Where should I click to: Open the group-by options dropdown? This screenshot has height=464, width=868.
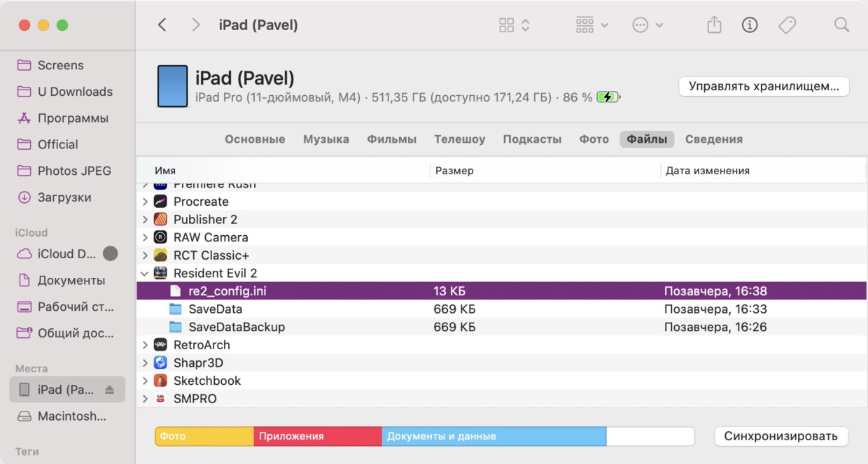pyautogui.click(x=592, y=25)
